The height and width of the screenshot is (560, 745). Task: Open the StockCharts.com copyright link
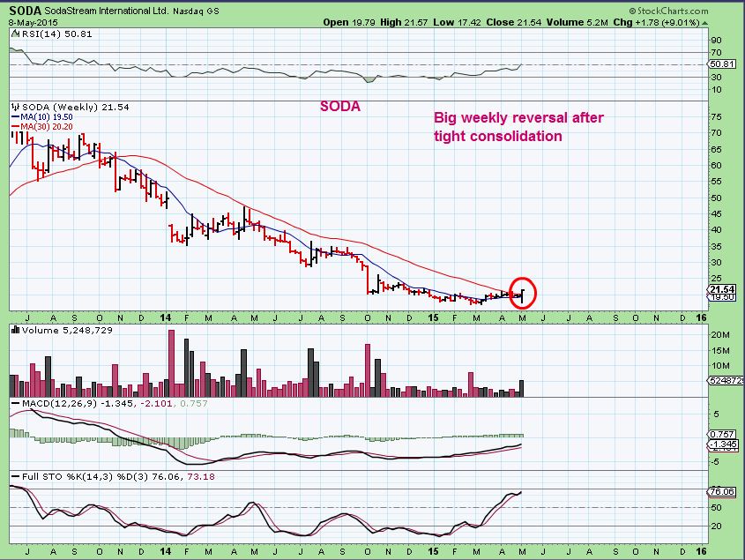click(x=668, y=11)
